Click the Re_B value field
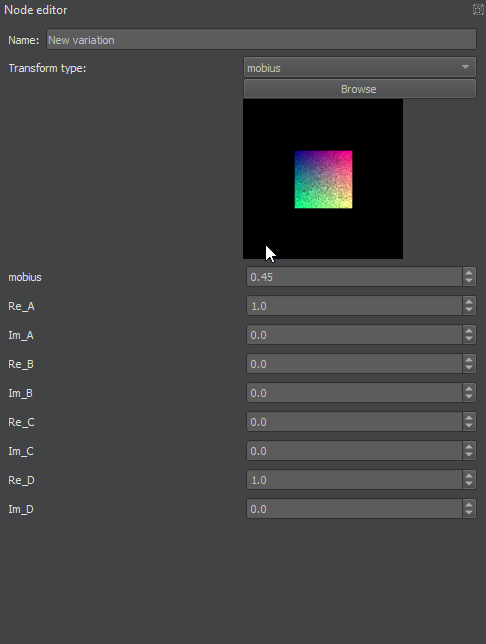This screenshot has height=644, width=486. (354, 364)
